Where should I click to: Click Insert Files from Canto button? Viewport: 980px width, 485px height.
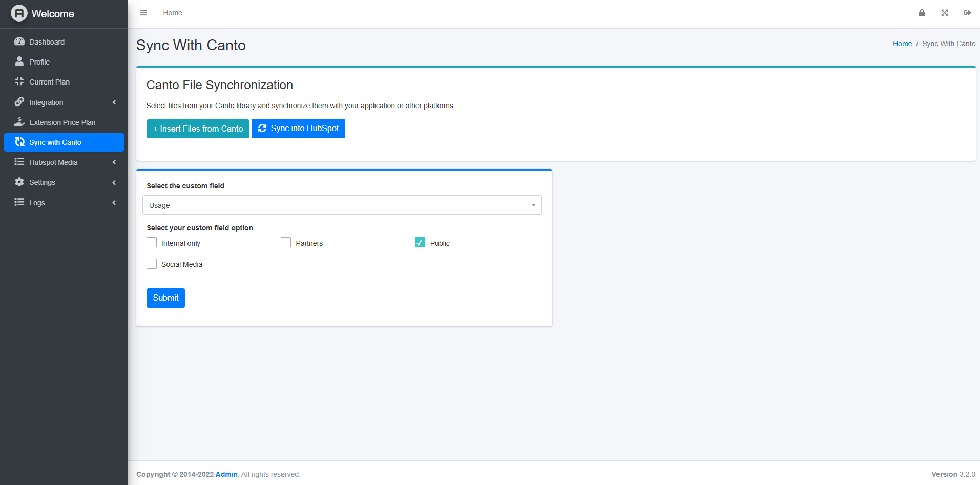tap(198, 129)
